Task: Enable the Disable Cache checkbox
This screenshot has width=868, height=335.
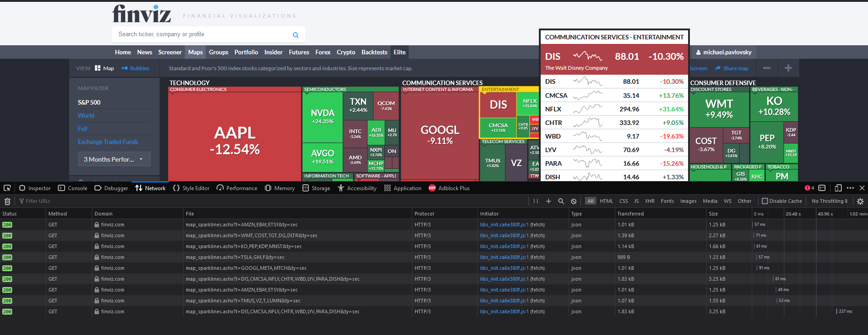Action: click(x=765, y=201)
